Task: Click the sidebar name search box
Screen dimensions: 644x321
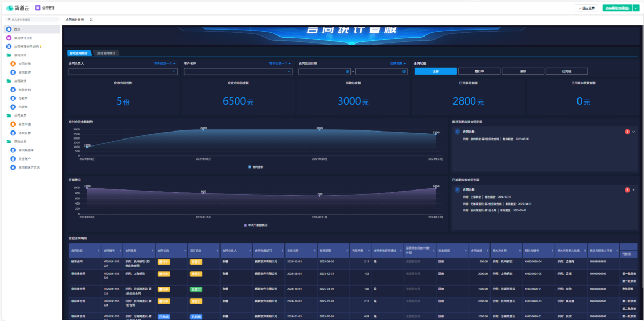Action: coord(32,19)
